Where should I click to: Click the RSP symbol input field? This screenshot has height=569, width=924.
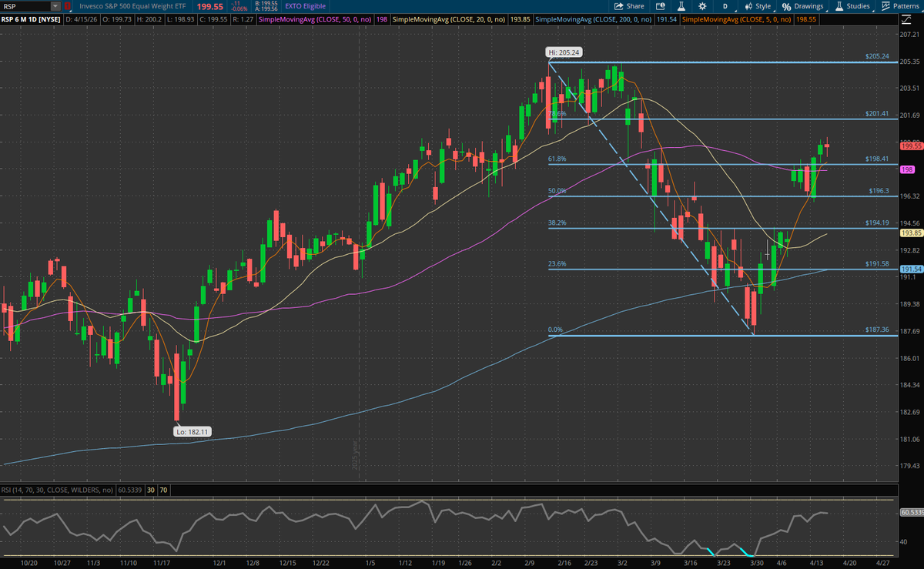[26, 6]
